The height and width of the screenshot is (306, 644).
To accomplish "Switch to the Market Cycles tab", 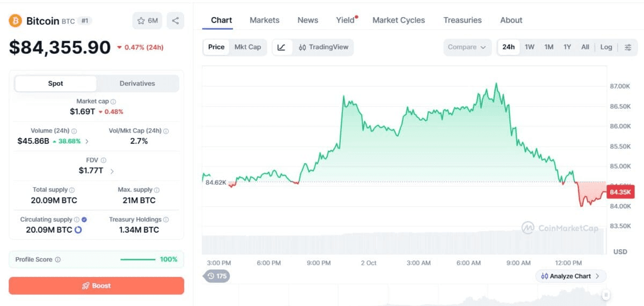I will pyautogui.click(x=399, y=20).
